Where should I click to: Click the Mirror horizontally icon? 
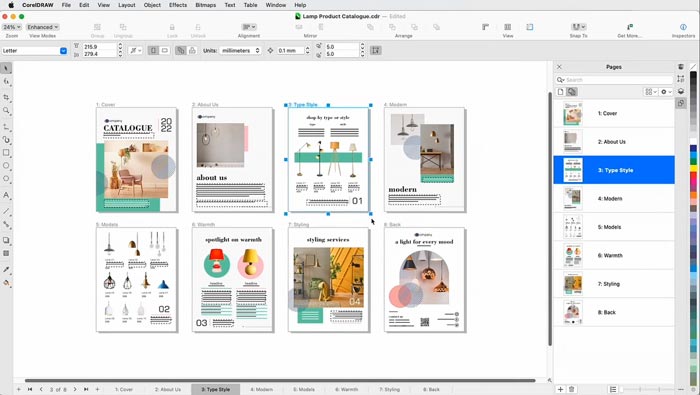(x=299, y=27)
